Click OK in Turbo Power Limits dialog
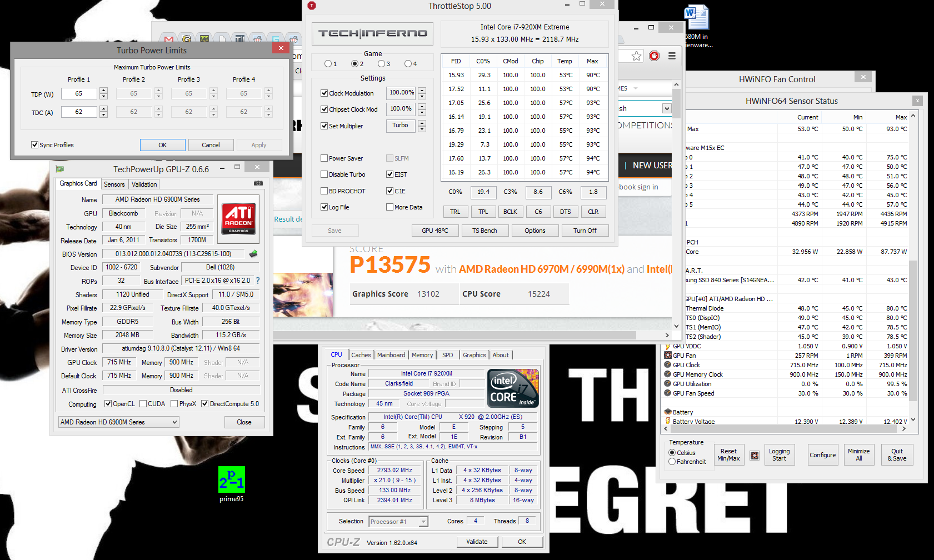The width and height of the screenshot is (934, 560). click(163, 145)
